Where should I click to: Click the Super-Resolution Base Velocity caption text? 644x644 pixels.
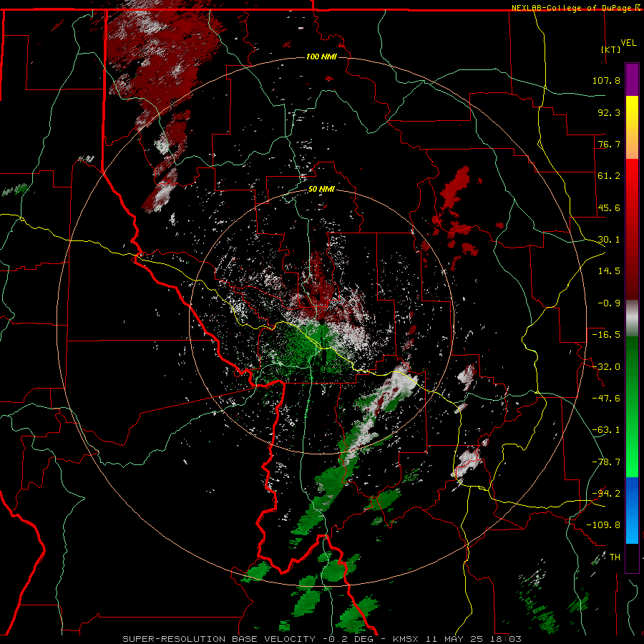pyautogui.click(x=322, y=639)
